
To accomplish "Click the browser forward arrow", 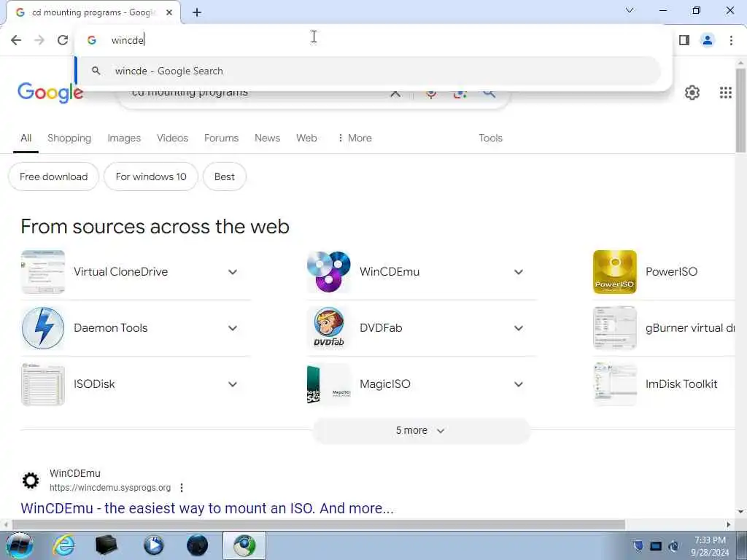I will coord(39,40).
